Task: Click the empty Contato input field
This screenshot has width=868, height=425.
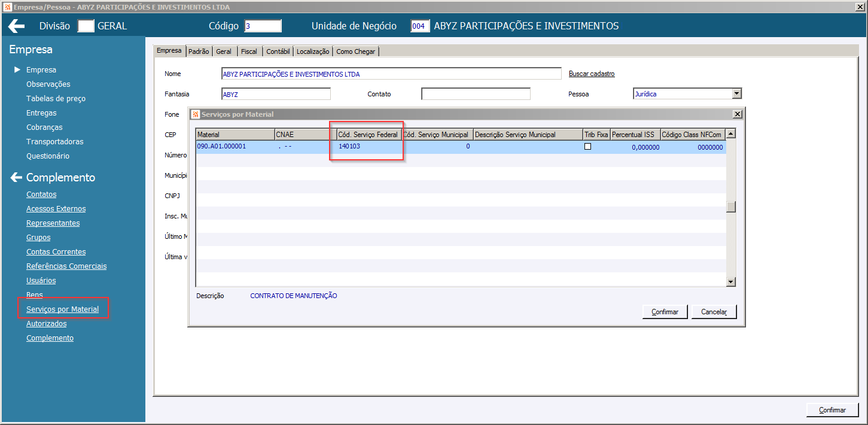Action: coord(476,94)
